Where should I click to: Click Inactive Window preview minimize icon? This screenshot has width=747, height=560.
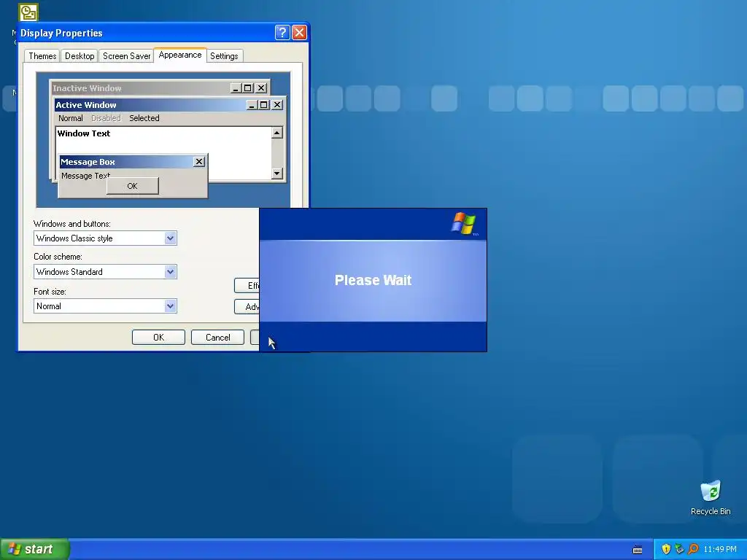coord(236,88)
